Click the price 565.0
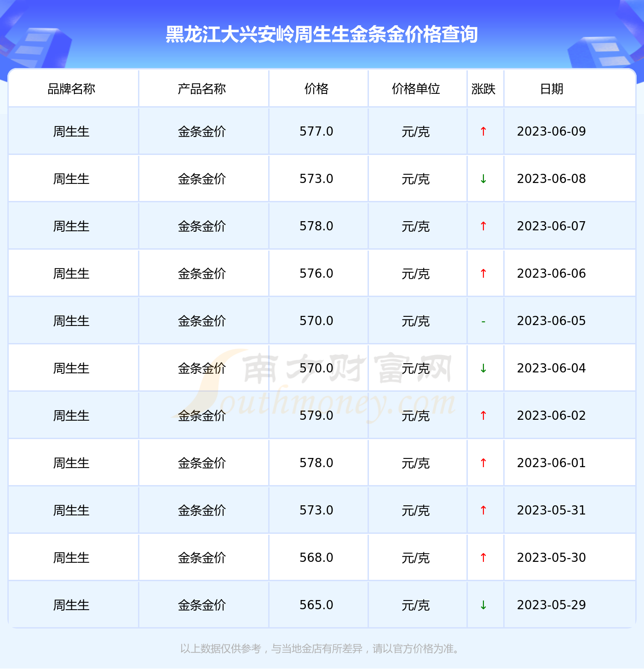 point(316,605)
